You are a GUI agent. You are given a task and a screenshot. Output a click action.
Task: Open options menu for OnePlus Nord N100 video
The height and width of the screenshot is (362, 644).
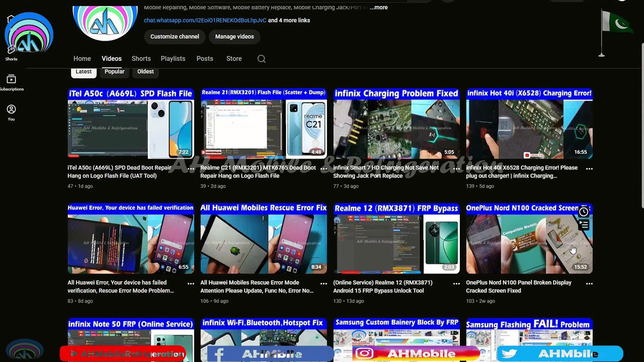[x=589, y=284]
